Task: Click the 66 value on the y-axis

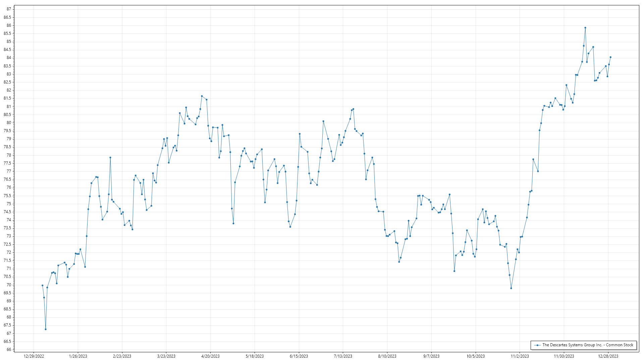Action: [9, 350]
